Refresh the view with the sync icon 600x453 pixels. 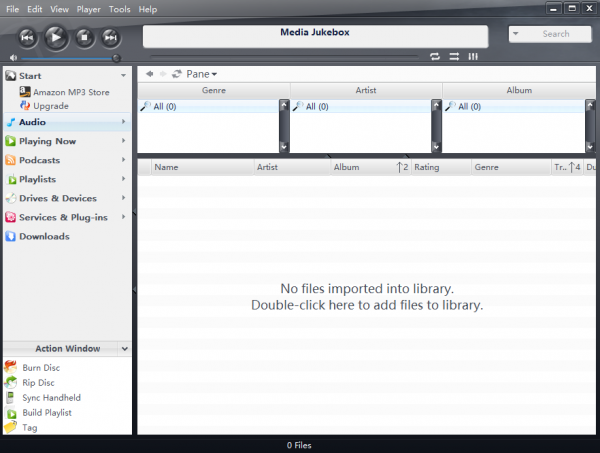click(177, 74)
